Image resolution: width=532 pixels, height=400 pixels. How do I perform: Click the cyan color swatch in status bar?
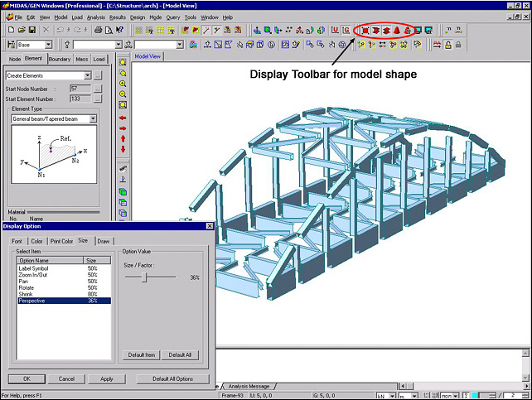[476, 396]
